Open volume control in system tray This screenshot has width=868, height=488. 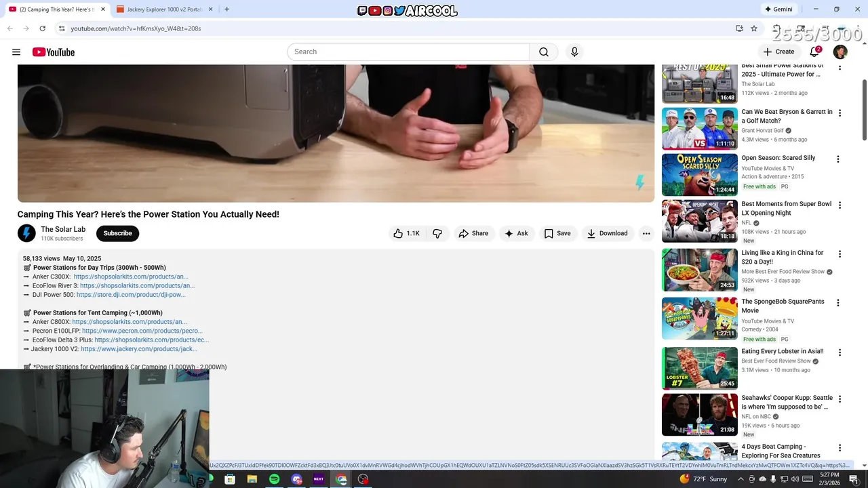(794, 479)
